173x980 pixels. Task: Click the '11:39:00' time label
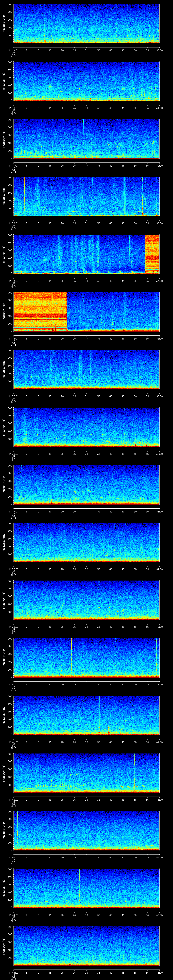coord(13,627)
